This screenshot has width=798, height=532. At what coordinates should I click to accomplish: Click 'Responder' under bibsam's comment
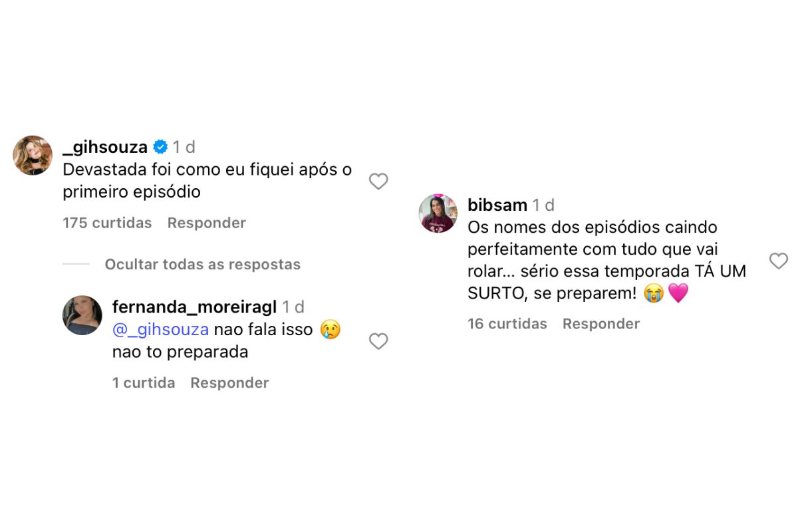(x=600, y=323)
